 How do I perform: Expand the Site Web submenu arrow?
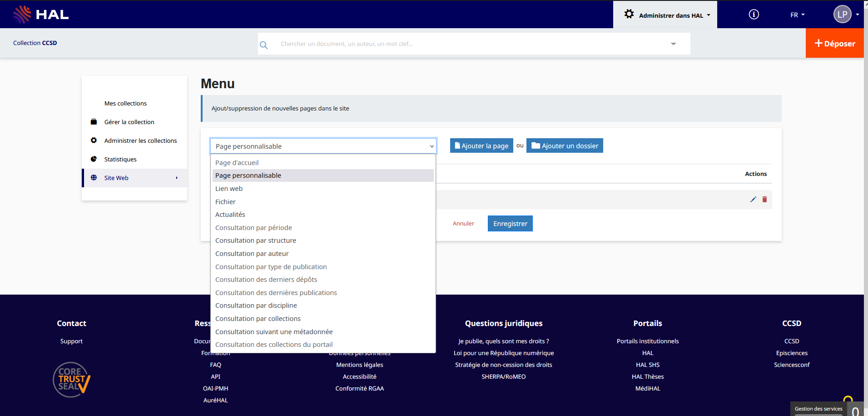pyautogui.click(x=177, y=178)
